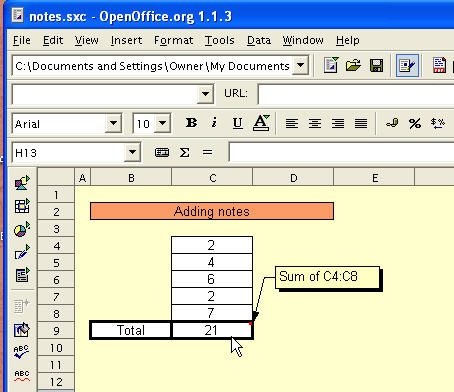
Task: Open the cell reference H13 dropdown
Action: click(132, 152)
